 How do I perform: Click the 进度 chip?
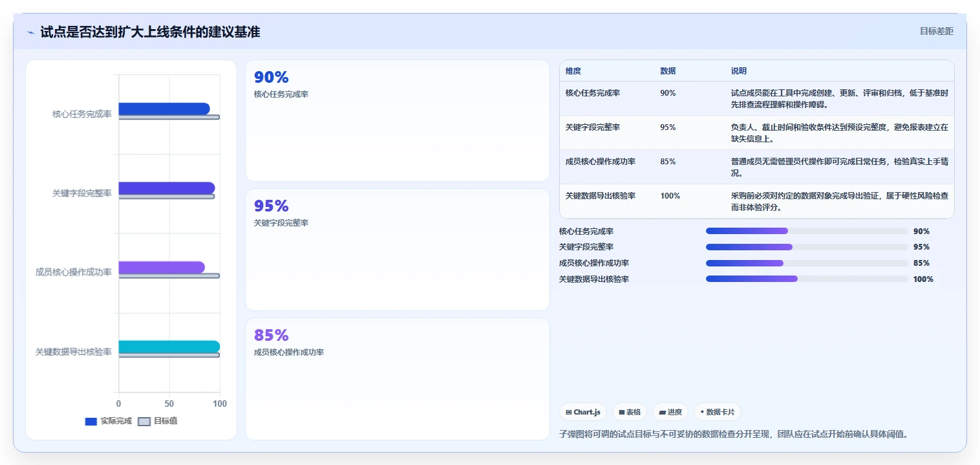(670, 412)
